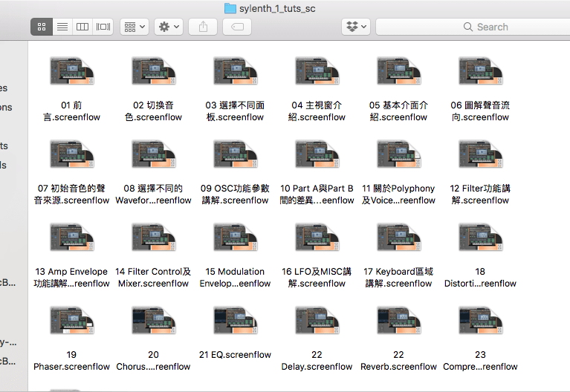Switch to column view mode
This screenshot has width=570, height=392.
point(82,27)
